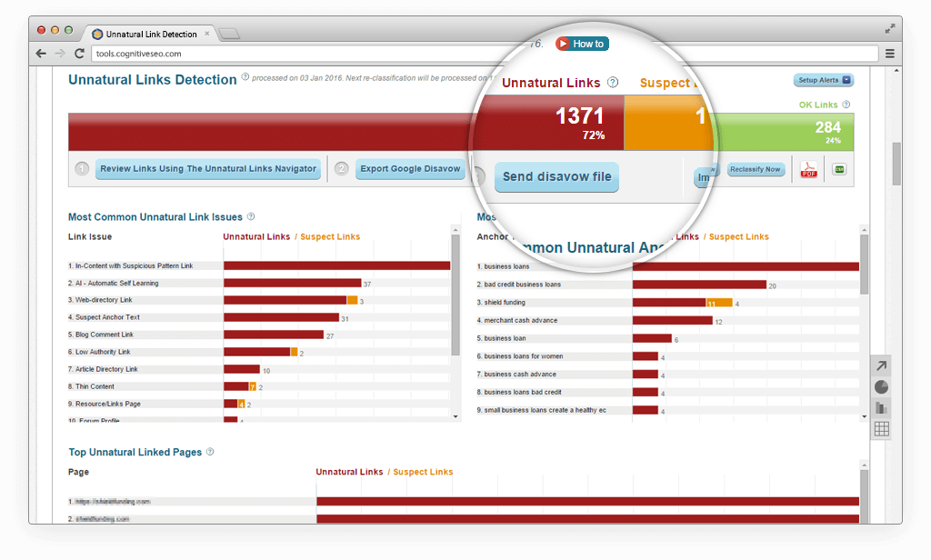931x560 pixels.
Task: Click the main page vertical scrollbar thumb
Action: click(x=896, y=164)
